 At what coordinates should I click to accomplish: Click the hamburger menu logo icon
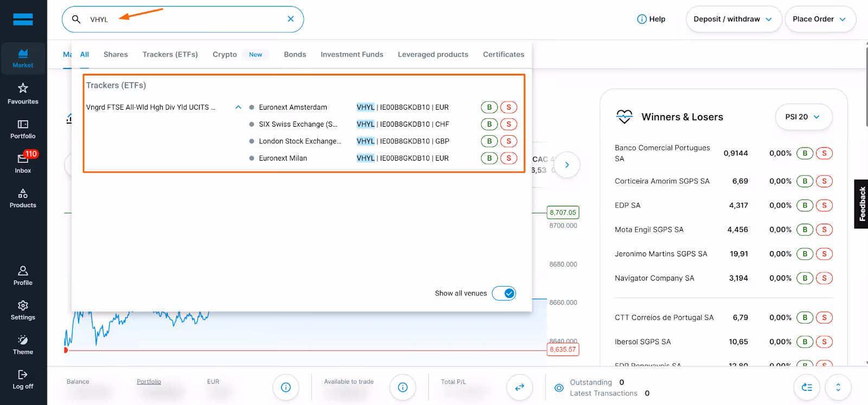point(23,20)
